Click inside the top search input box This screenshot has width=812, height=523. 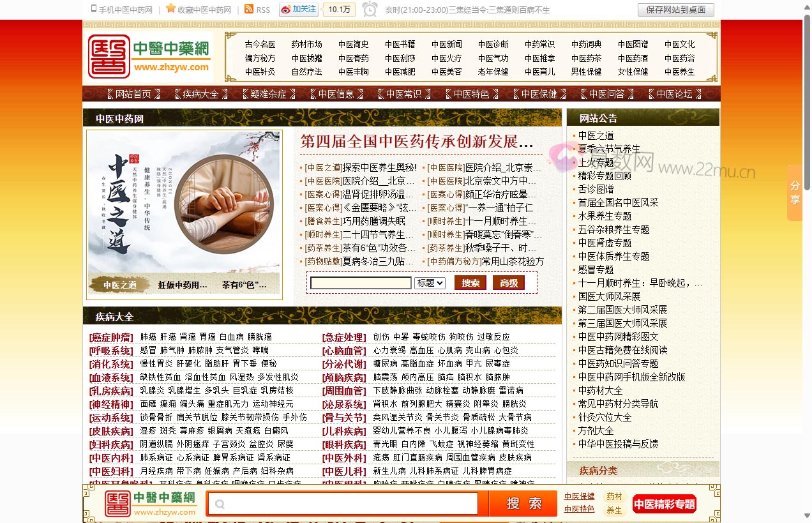pyautogui.click(x=361, y=282)
